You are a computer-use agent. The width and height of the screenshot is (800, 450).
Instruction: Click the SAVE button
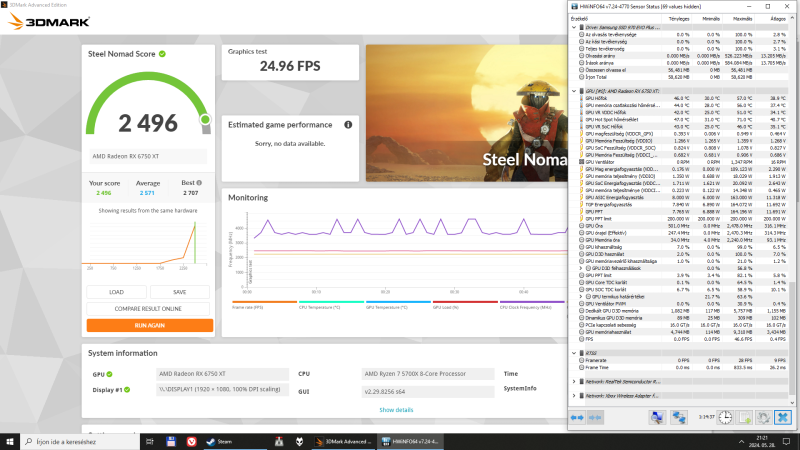click(180, 292)
